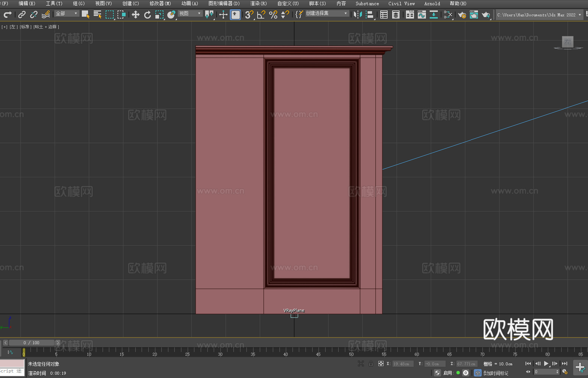This screenshot has width=588, height=378.
Task: Activate the Select and Rotate tool
Action: 148,14
